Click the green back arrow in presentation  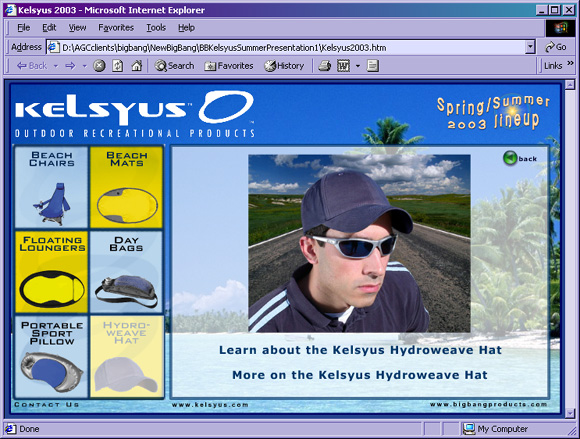510,158
